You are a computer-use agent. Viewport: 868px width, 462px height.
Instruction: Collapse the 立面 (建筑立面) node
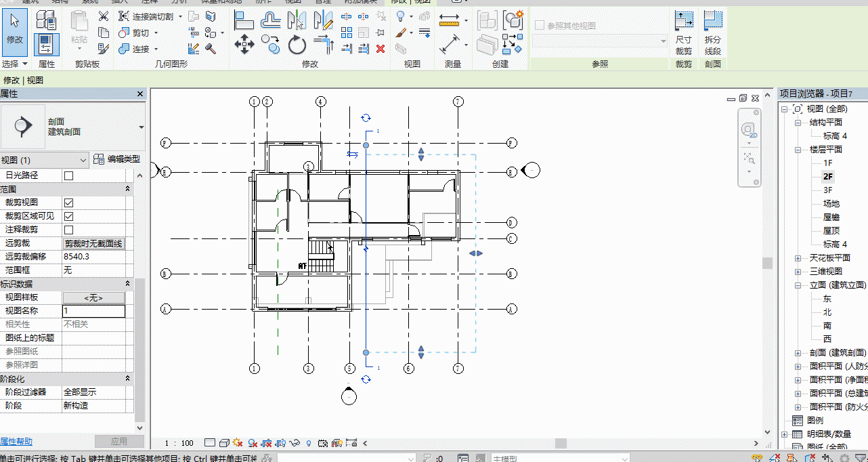tap(798, 285)
